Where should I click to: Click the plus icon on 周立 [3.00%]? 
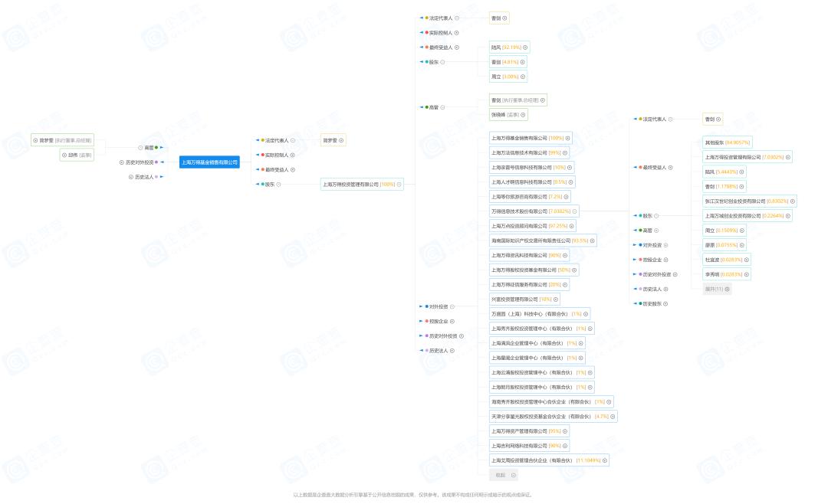point(523,77)
